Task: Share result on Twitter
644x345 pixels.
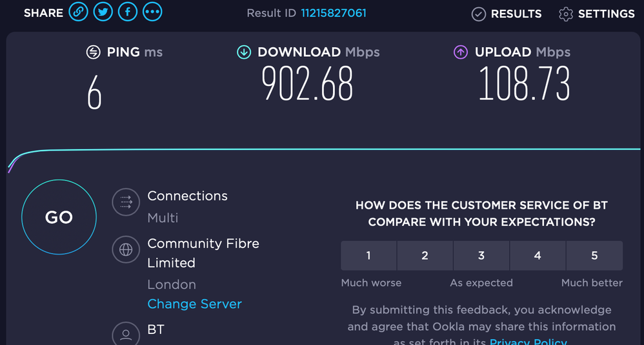Action: pos(103,12)
